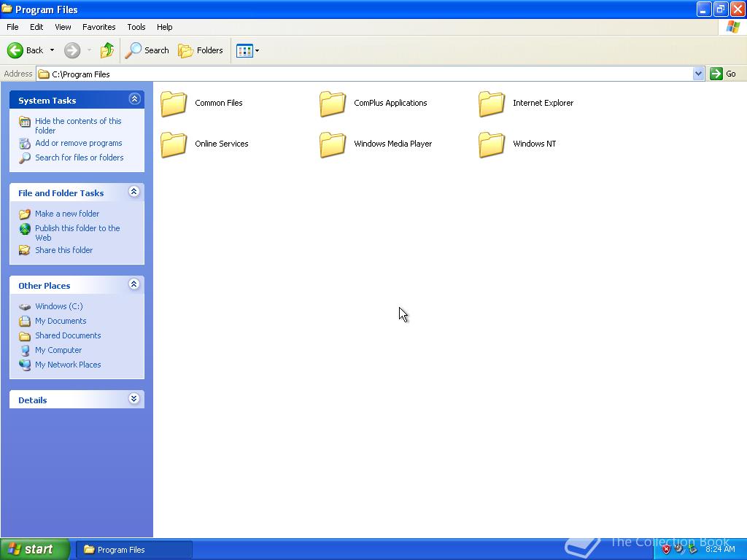Open the Favorites menu
The image size is (747, 560).
click(x=99, y=27)
